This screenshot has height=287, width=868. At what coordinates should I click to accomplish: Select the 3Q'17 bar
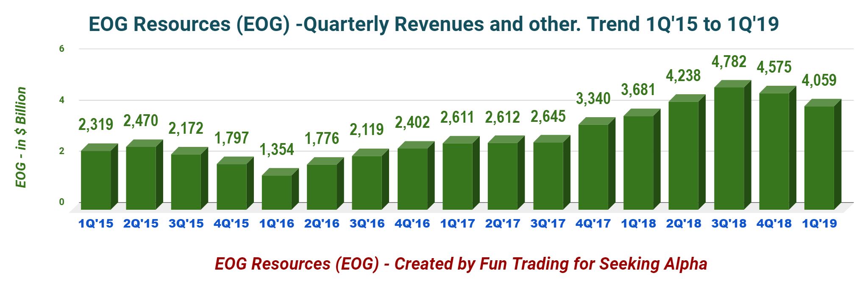551,172
